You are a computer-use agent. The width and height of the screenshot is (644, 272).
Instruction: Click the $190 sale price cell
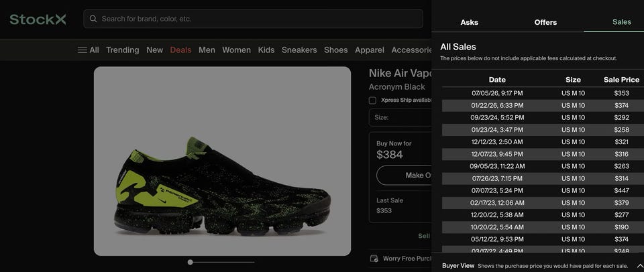click(x=621, y=227)
